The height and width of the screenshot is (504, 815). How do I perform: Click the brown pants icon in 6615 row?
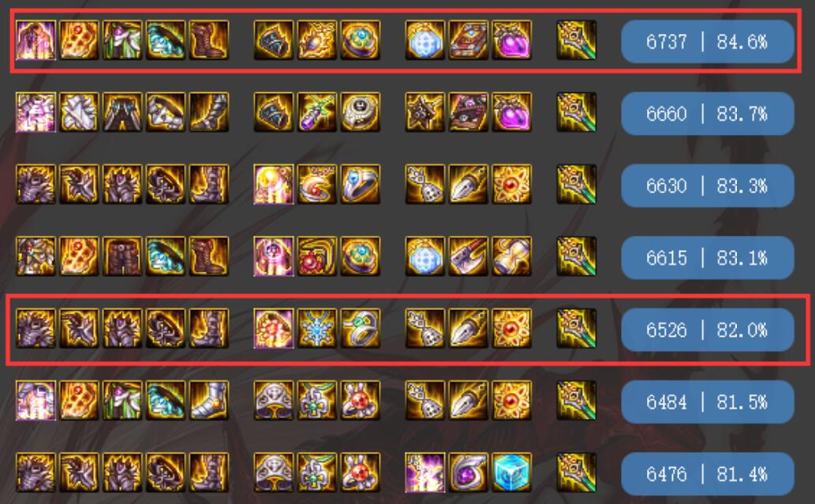point(122,256)
